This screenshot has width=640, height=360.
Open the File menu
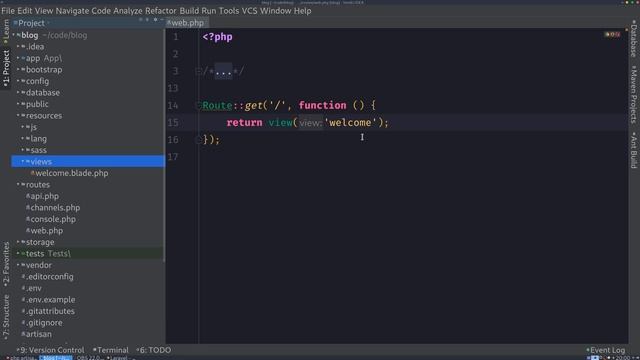click(8, 11)
